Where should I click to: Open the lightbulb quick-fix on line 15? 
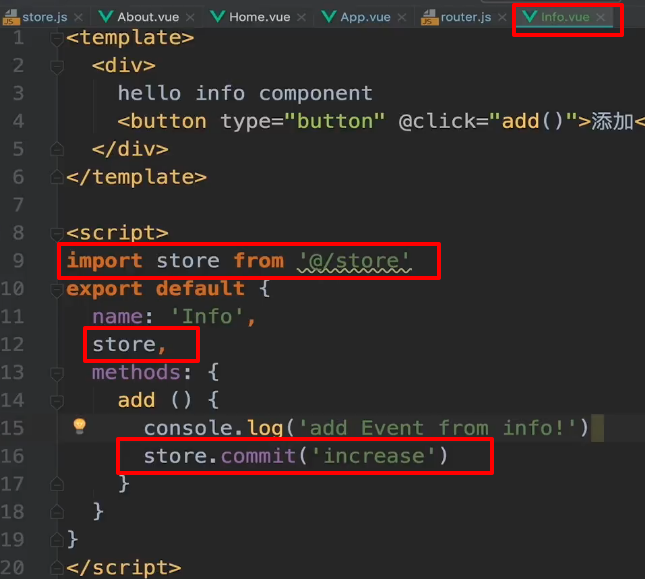tap(79, 426)
